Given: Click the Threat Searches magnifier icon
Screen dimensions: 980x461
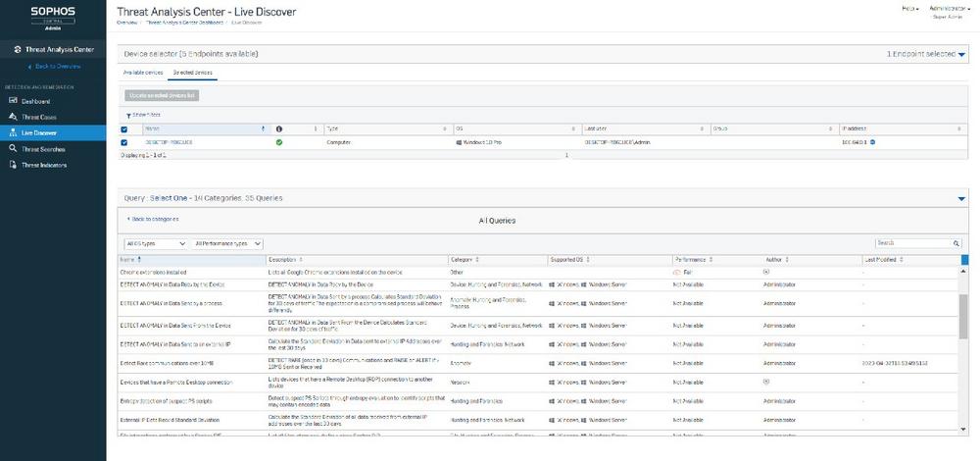Looking at the screenshot, I should (x=14, y=149).
